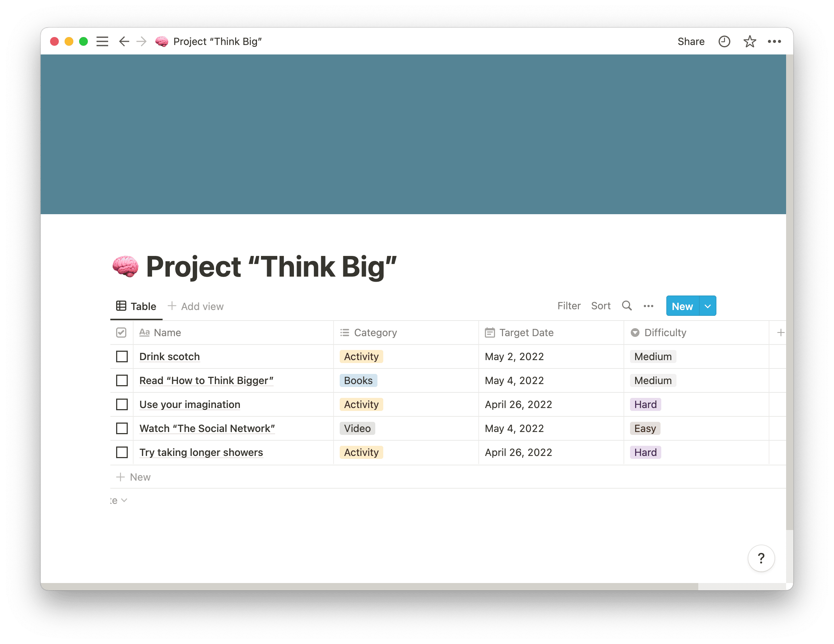
Task: Click Share in the top bar
Action: [x=690, y=41]
